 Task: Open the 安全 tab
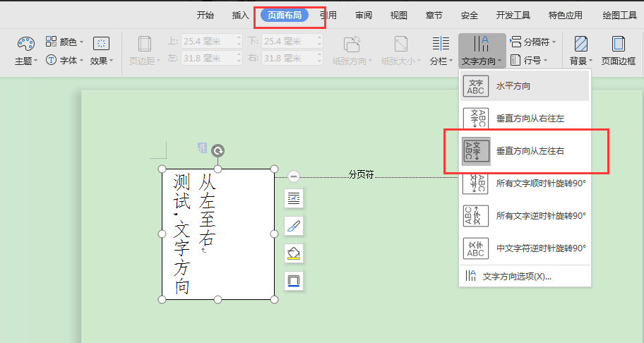469,16
